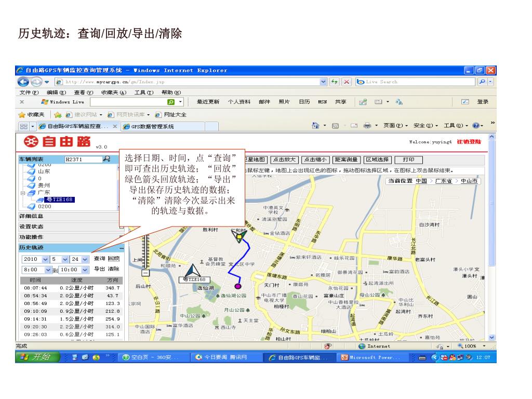The height and width of the screenshot is (399, 532).
Task: Click the browser back arrow button
Action: pos(23,82)
